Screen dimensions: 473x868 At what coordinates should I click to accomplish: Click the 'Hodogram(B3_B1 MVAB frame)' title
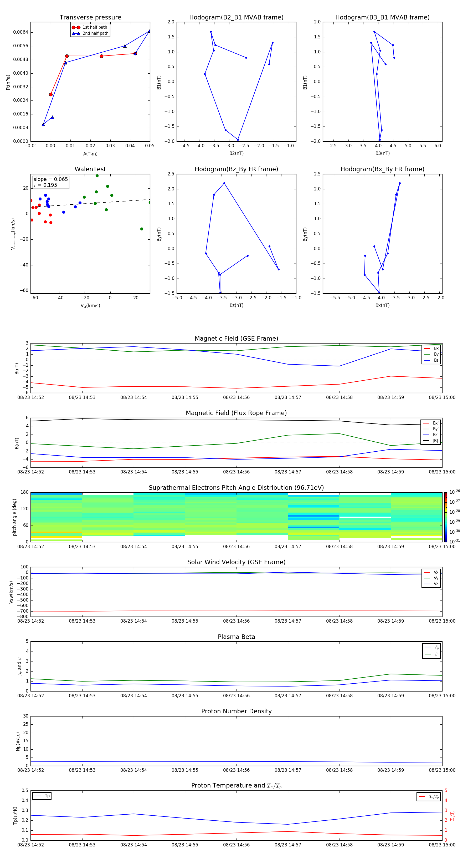382,18
